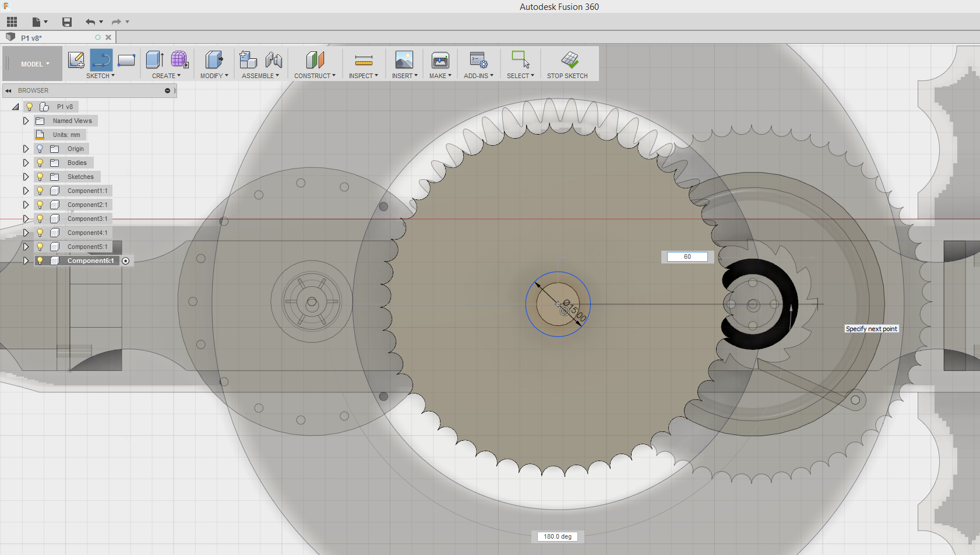Click the Browser panel minimize circle button
Screen dimensions: 980x555
pyautogui.click(x=167, y=90)
